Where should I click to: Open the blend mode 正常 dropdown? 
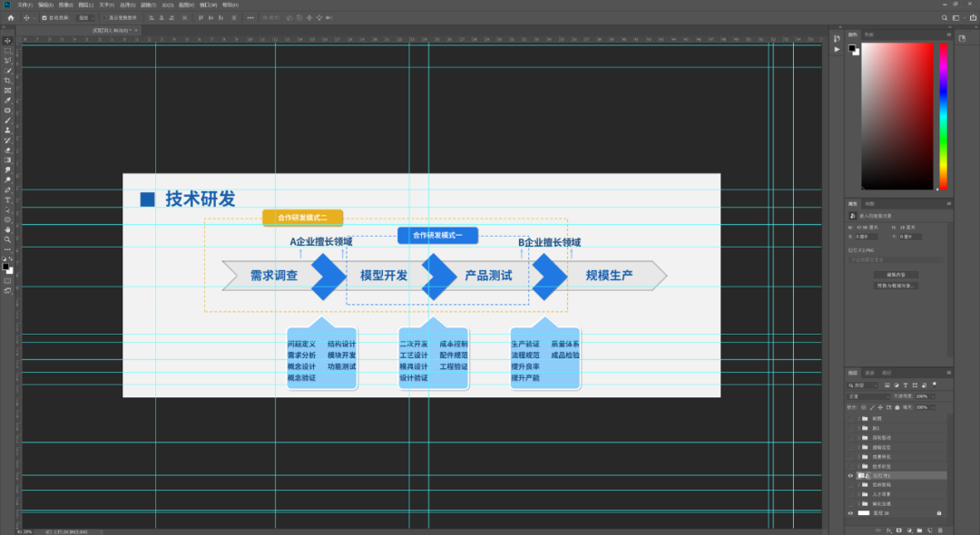coord(868,396)
